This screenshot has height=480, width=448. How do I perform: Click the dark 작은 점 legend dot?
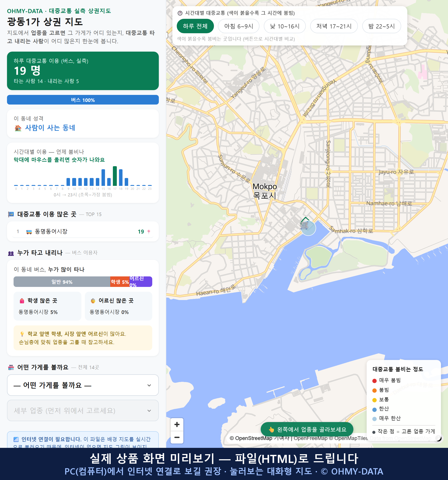click(x=374, y=432)
